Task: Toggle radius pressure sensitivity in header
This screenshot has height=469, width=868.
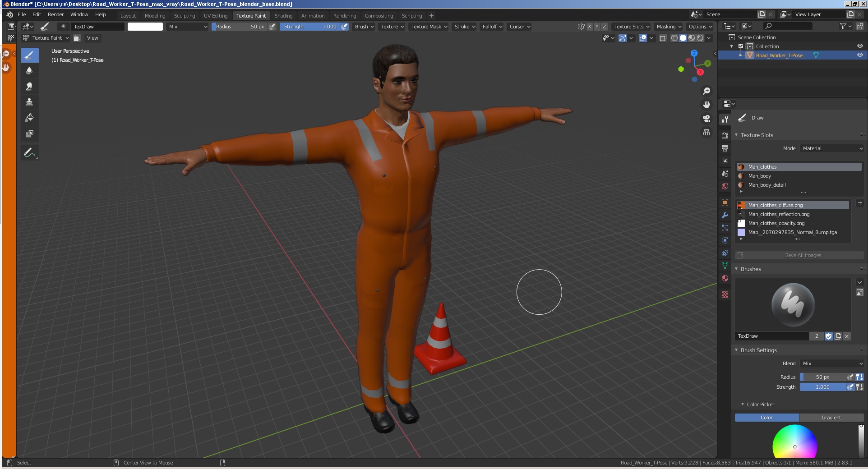Action: coord(272,27)
